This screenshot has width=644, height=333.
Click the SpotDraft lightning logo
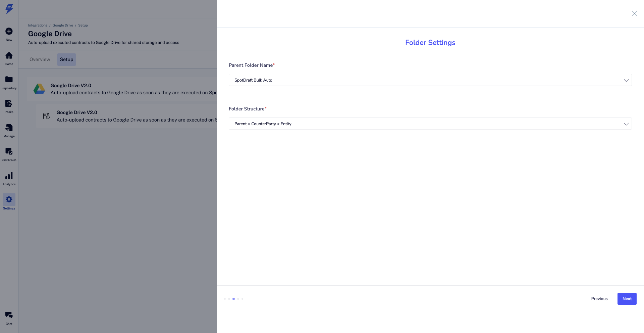pos(9,9)
